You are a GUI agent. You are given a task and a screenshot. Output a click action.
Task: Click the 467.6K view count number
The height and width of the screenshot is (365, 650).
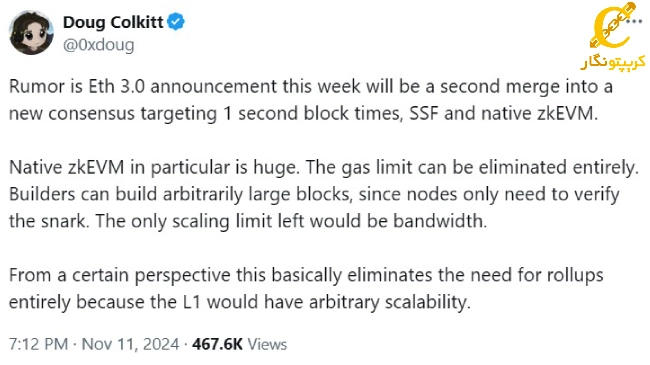pyautogui.click(x=217, y=344)
